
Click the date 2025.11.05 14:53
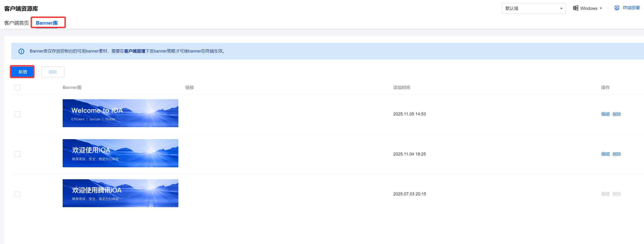click(410, 114)
